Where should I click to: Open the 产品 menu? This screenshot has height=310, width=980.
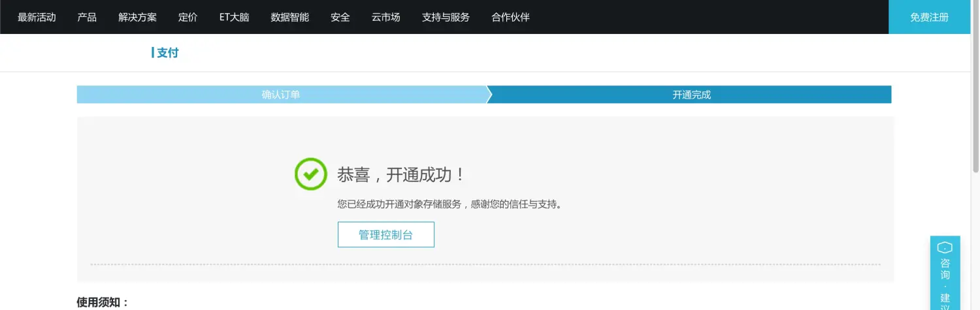click(87, 18)
